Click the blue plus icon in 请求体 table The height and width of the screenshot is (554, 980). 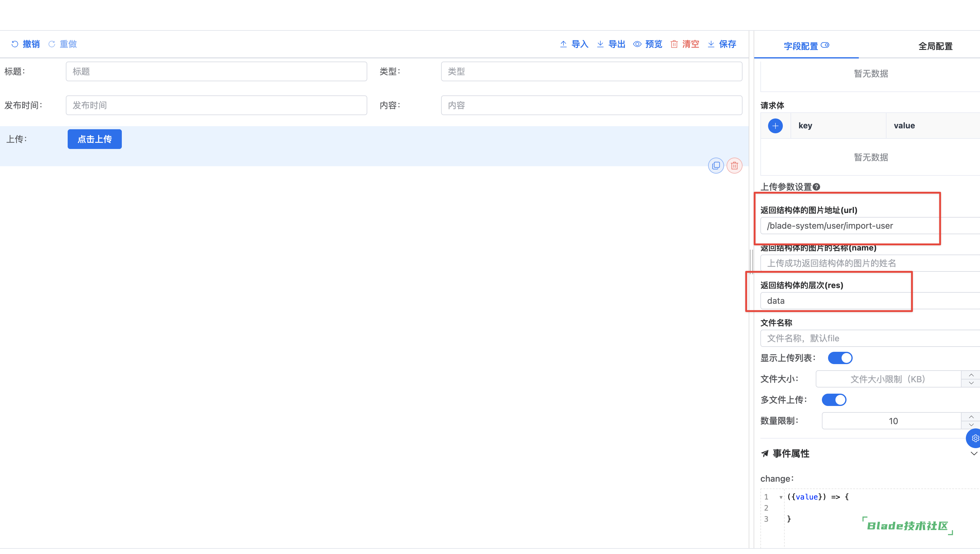click(775, 126)
